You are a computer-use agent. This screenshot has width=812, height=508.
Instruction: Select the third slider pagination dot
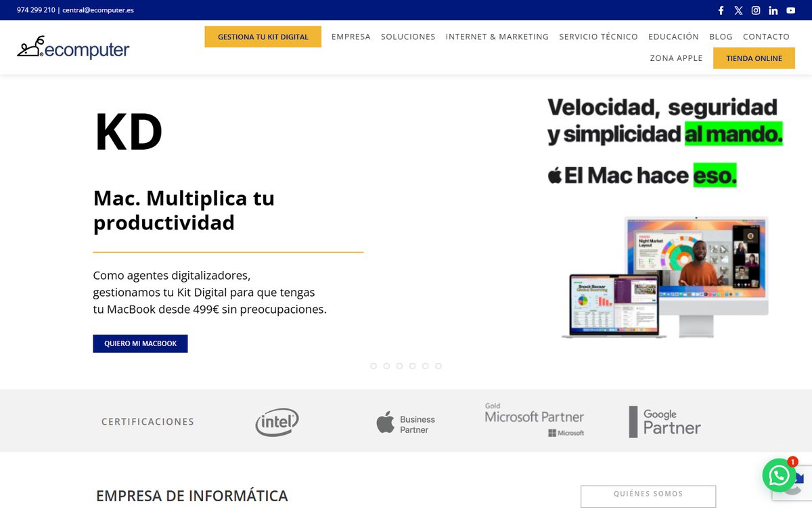pyautogui.click(x=399, y=366)
